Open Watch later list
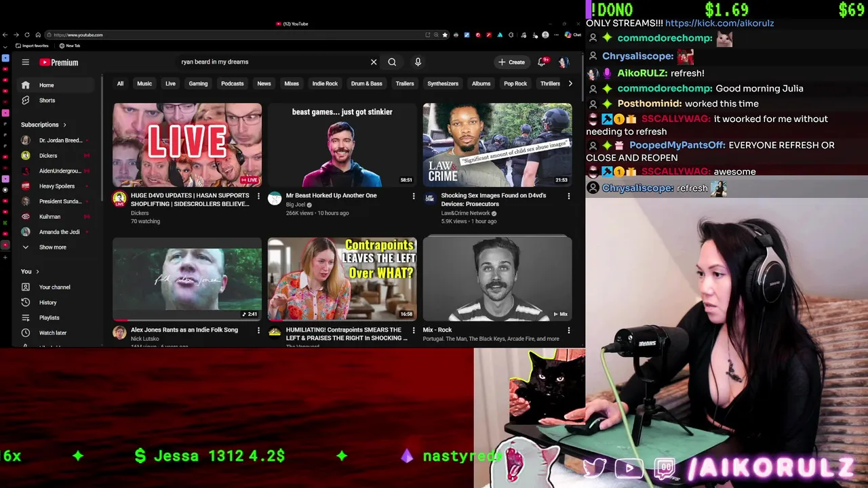This screenshot has width=868, height=488. coord(57,333)
